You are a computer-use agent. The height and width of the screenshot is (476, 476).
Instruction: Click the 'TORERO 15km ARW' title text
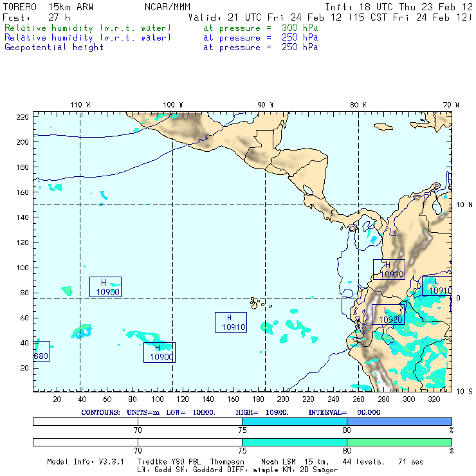click(x=48, y=7)
